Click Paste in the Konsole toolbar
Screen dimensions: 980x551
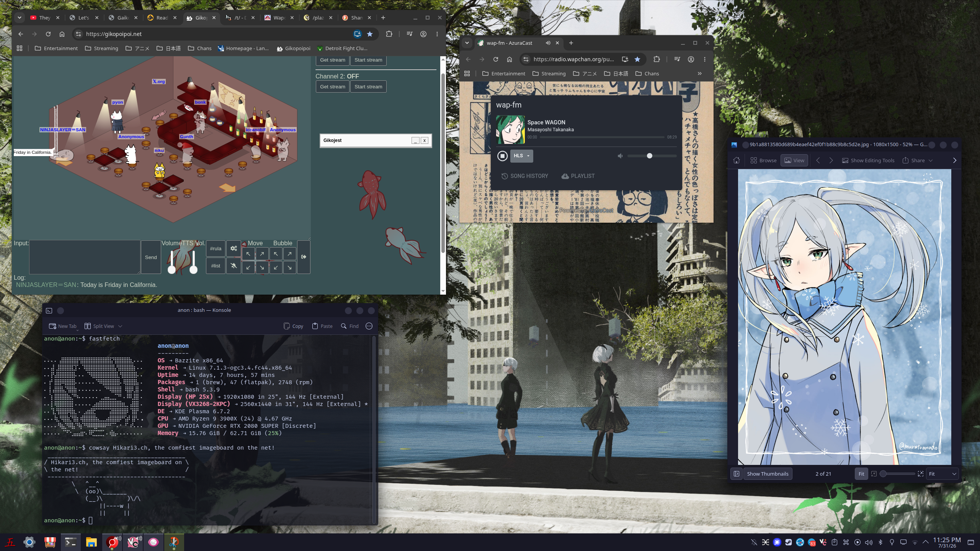point(322,326)
